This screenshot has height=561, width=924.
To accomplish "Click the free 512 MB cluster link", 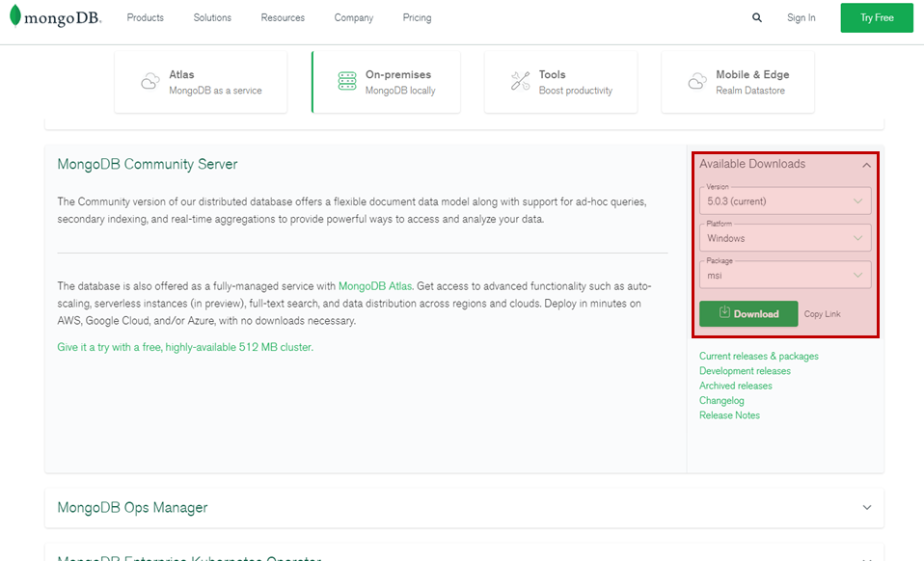I will coord(185,347).
